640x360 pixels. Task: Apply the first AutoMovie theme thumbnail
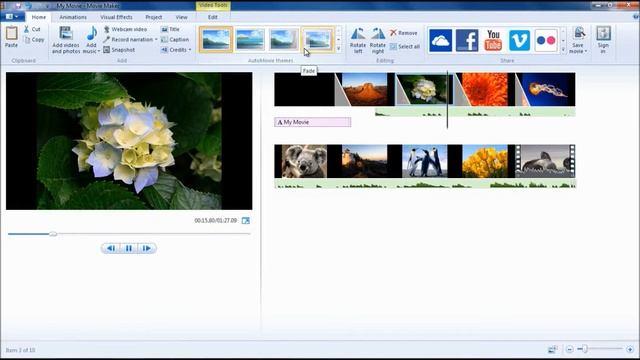click(x=216, y=40)
